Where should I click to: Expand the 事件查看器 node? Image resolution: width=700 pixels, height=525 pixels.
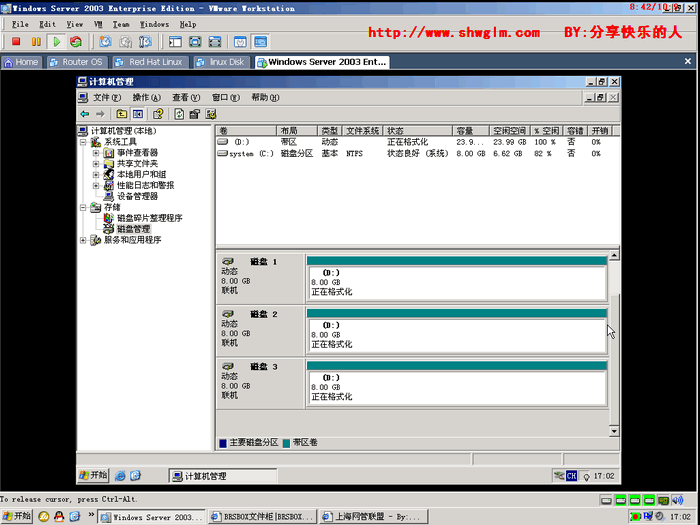click(x=96, y=153)
